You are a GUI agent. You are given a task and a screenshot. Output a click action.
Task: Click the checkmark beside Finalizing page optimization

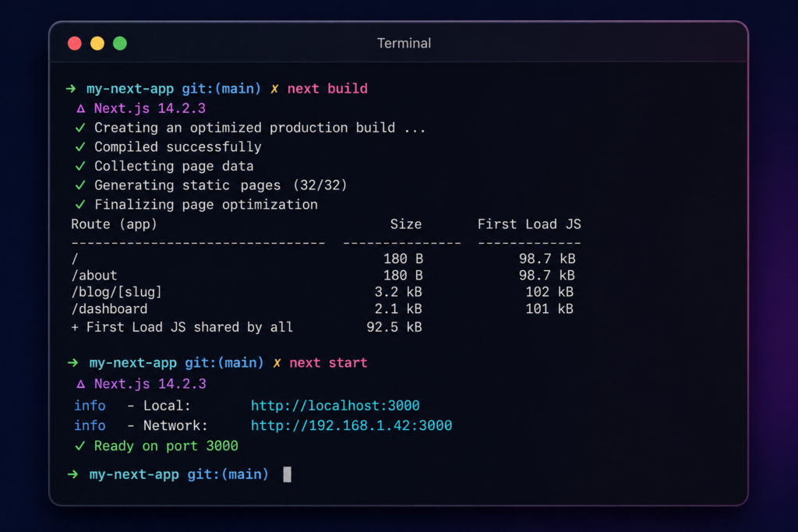pyautogui.click(x=80, y=205)
